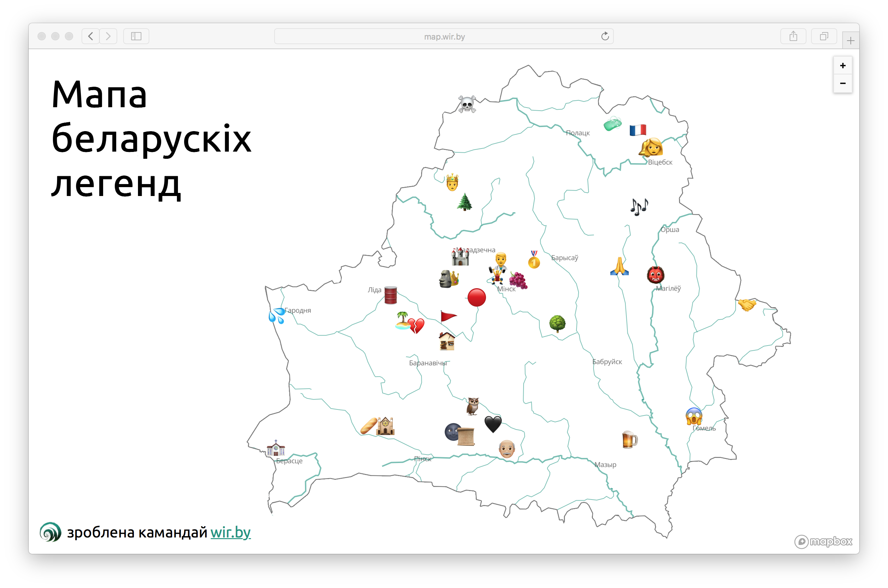Toggle the Safari sidebar
Screen dimensions: 888x588
[x=136, y=37]
